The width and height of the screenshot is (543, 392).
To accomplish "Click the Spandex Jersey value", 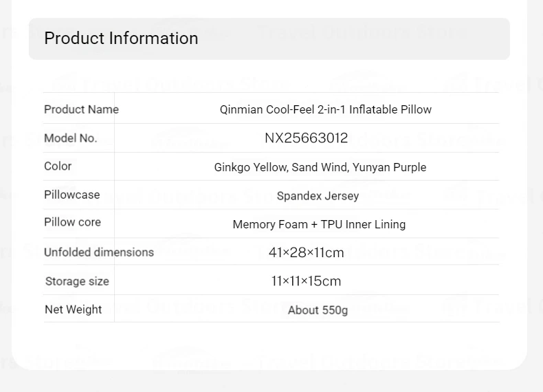I will click(318, 196).
